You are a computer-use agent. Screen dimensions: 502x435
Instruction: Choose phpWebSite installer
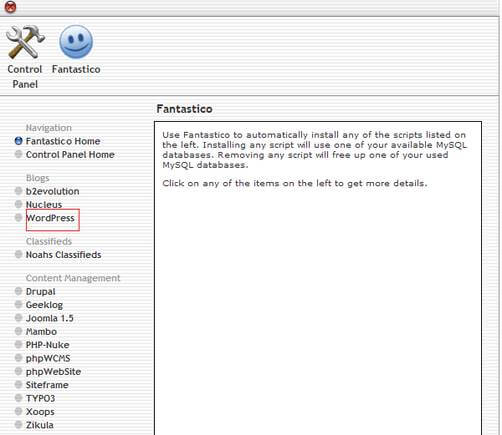pos(53,372)
